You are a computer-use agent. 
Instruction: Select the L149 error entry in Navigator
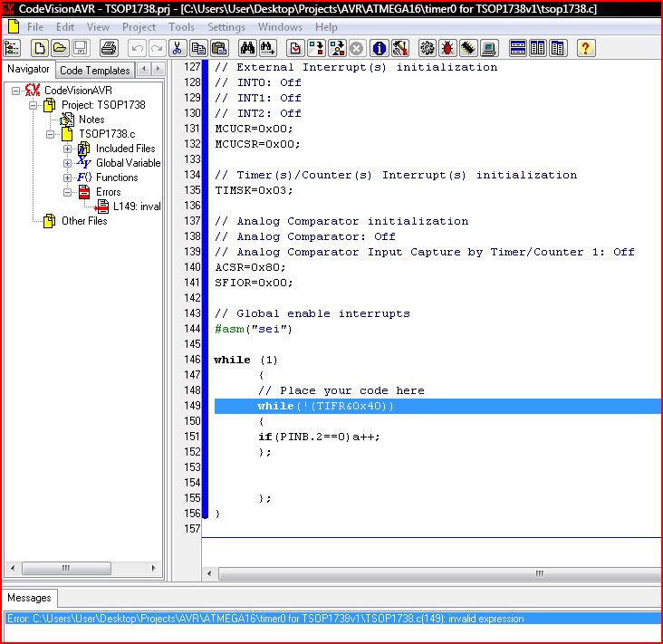pos(136,207)
